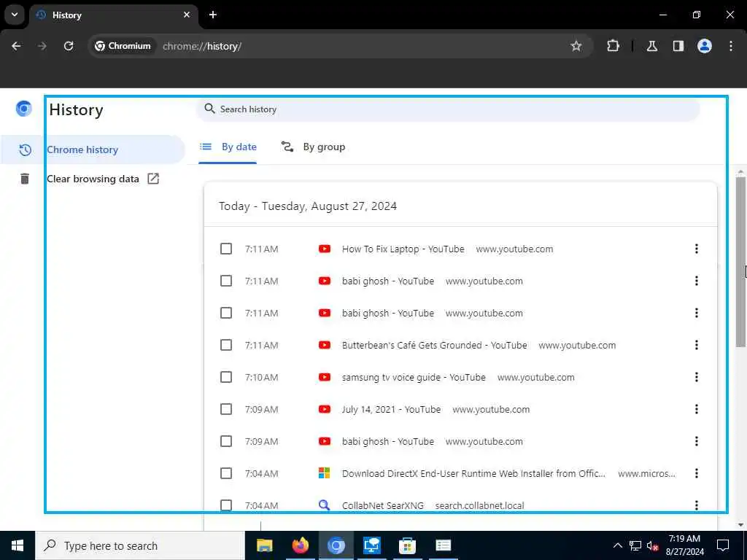Open actions menu for How To Fix Laptop
The width and height of the screenshot is (747, 560).
coord(696,249)
